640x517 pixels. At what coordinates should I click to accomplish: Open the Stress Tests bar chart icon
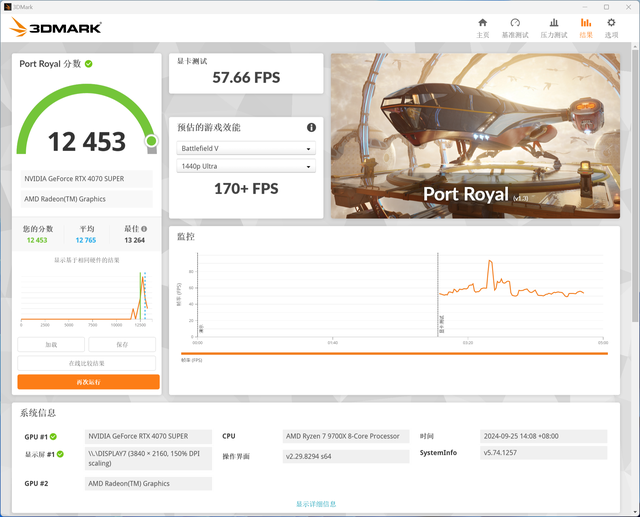tap(554, 23)
